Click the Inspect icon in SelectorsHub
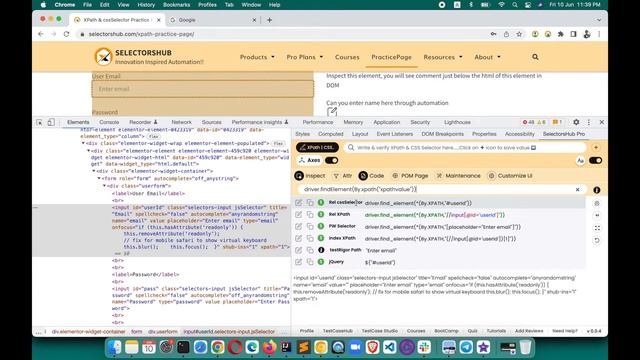Image resolution: width=640 pixels, height=360 pixels. tap(299, 176)
